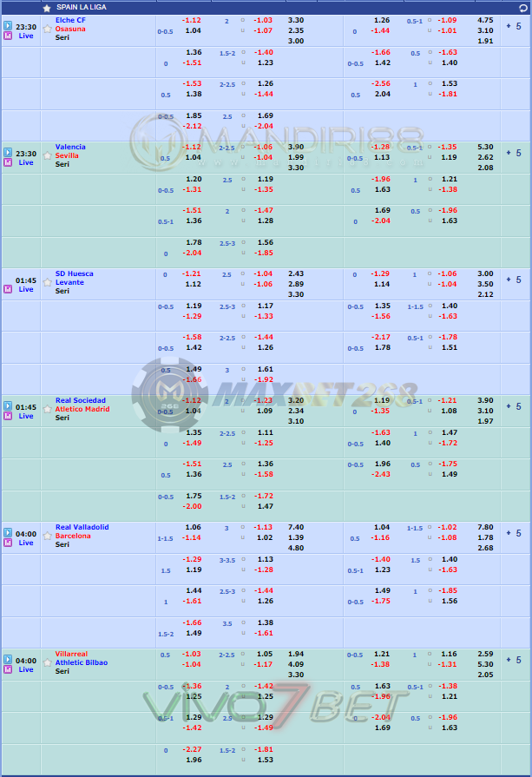Screen dimensions: 532x777
Task: Select Atletico Madrid full-time win odds 2.34
Action: [x=296, y=412]
